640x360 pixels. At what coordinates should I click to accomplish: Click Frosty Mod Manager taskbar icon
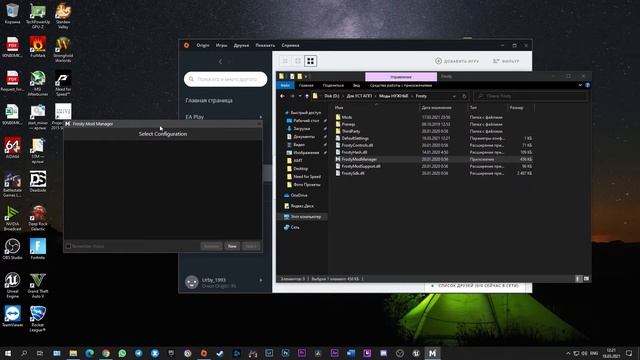click(x=432, y=353)
